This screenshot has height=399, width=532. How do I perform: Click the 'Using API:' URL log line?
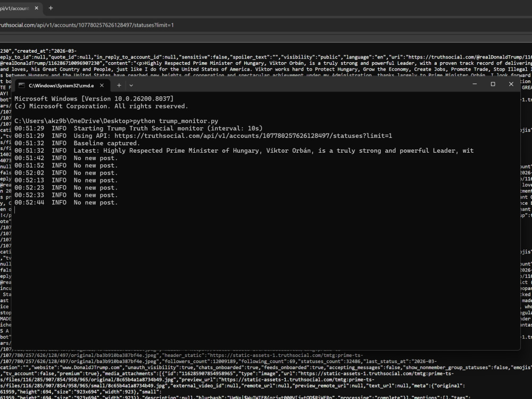[x=203, y=136]
